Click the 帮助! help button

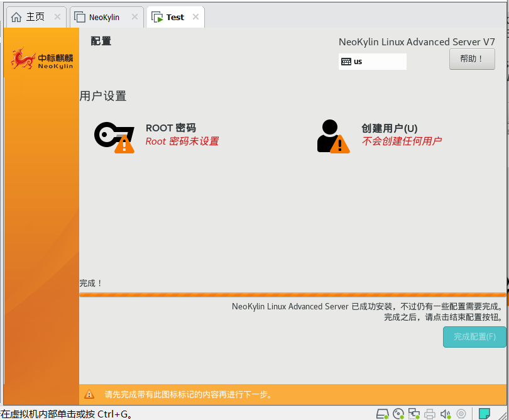[x=472, y=59]
